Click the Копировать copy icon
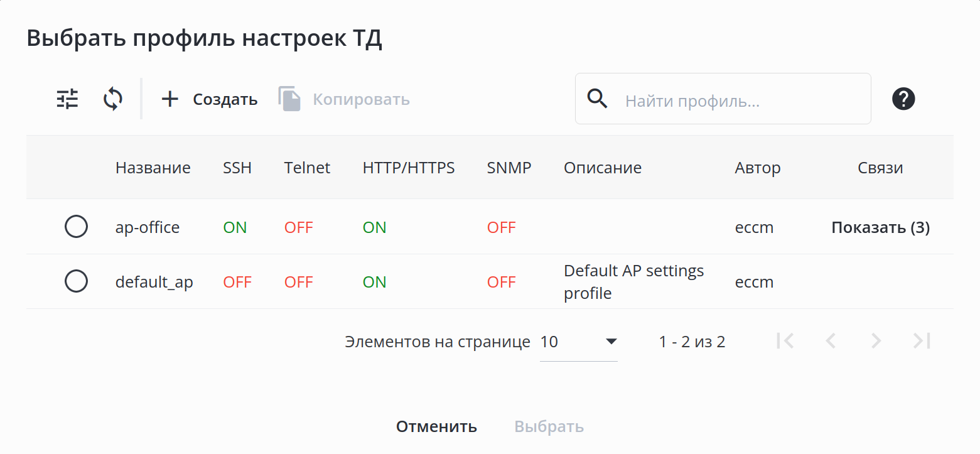Image resolution: width=980 pixels, height=454 pixels. tap(289, 99)
